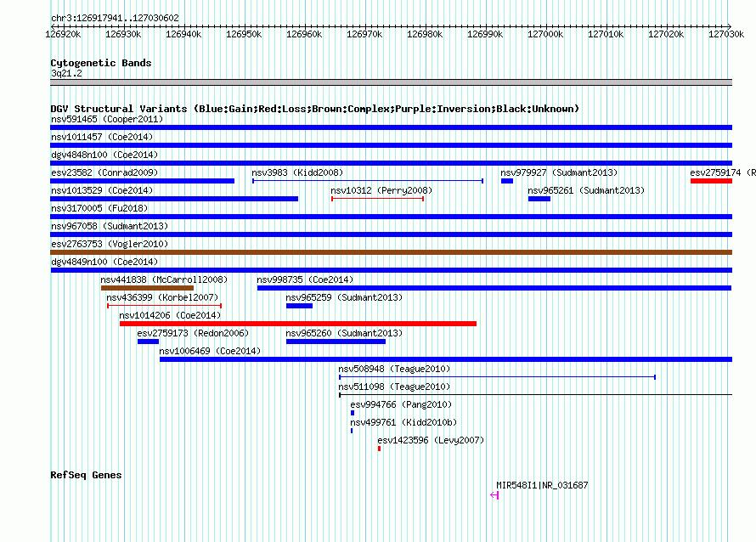Click the 127030k ruler tick label
The image size is (756, 542).
pos(726,34)
